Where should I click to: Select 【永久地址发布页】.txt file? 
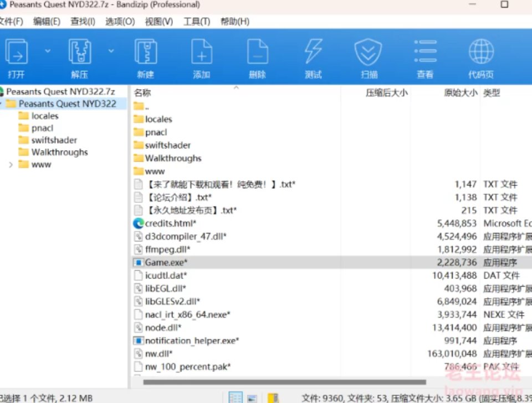(191, 210)
